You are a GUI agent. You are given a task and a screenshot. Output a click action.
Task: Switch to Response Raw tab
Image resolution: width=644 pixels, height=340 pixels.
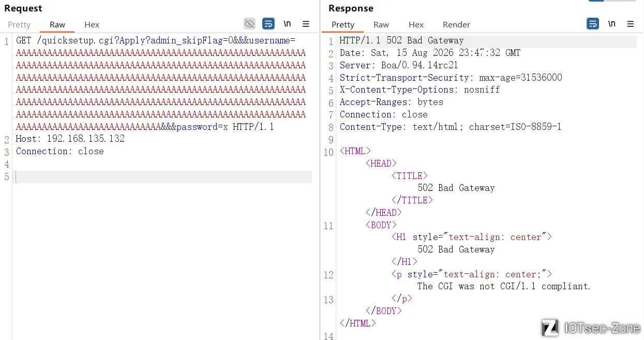coord(381,24)
